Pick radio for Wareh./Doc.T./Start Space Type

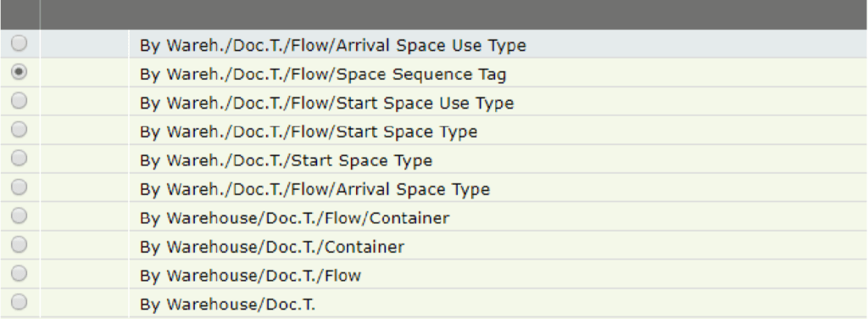tap(19, 159)
